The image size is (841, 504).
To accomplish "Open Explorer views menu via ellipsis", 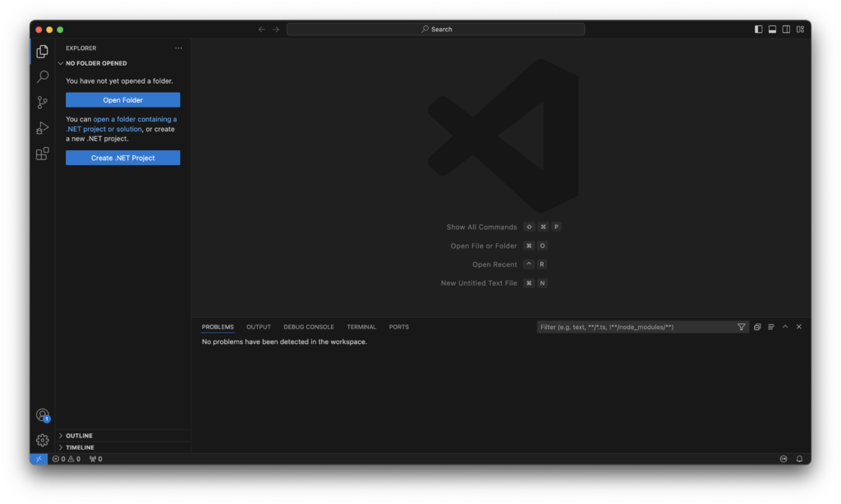I will tap(178, 48).
